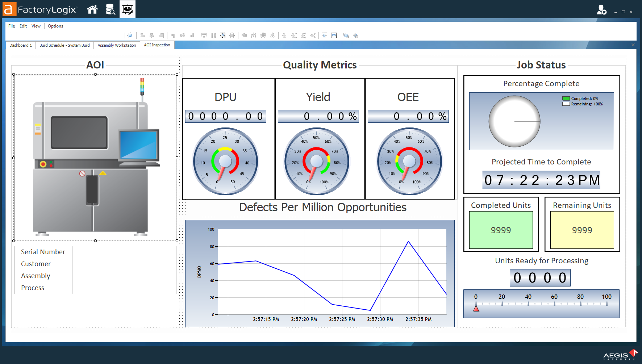Open the Build Schedule - System Build tab
The image size is (642, 364).
point(64,45)
